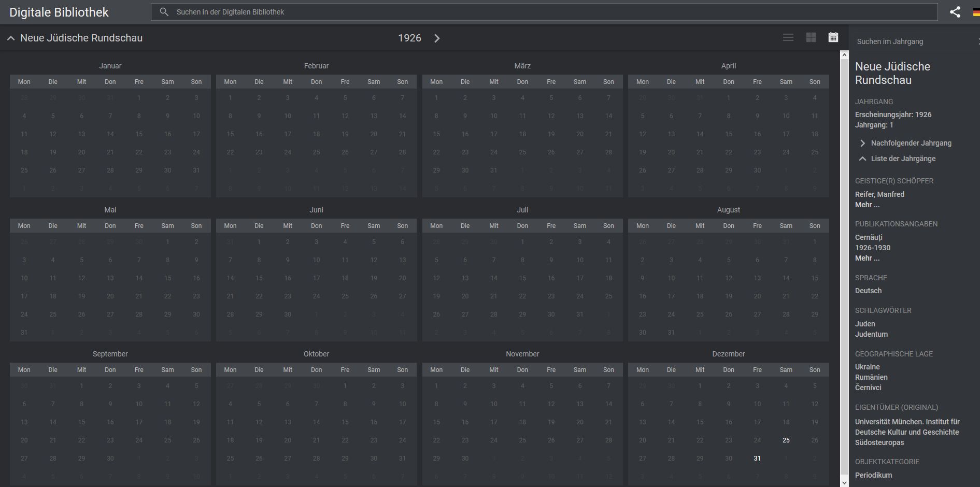Click the 1926 year label in the header
Image resolution: width=980 pixels, height=487 pixels.
point(409,38)
